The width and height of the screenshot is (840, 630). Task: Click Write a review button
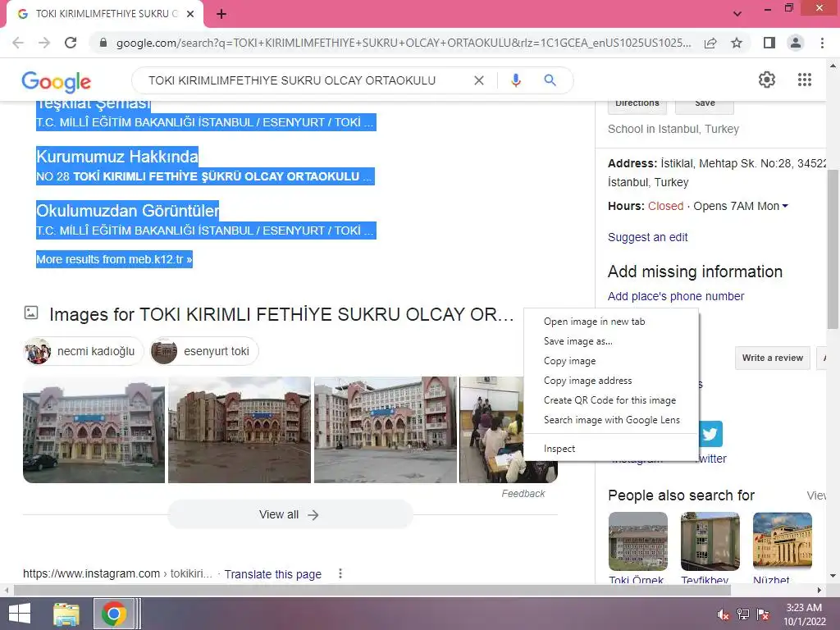click(773, 358)
